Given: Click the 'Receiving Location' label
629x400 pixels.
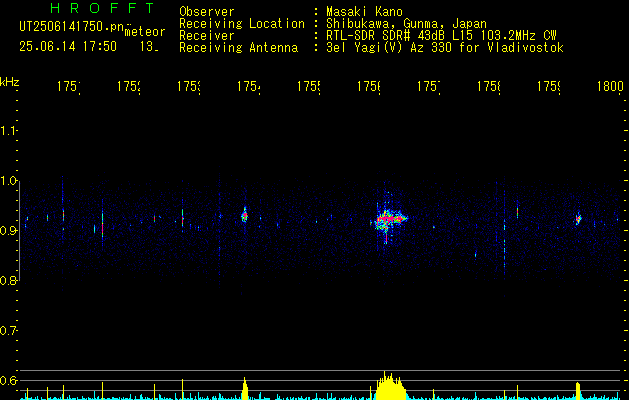Looking at the screenshot, I should coord(242,24).
